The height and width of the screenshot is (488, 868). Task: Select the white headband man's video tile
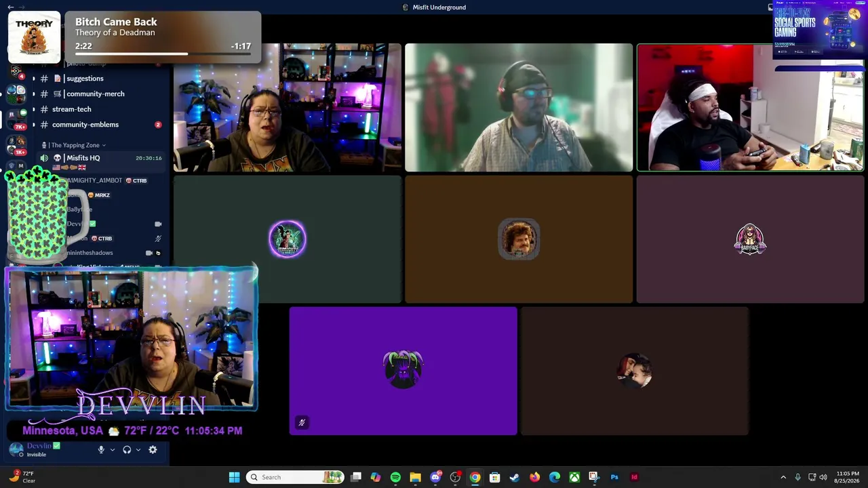(750, 107)
